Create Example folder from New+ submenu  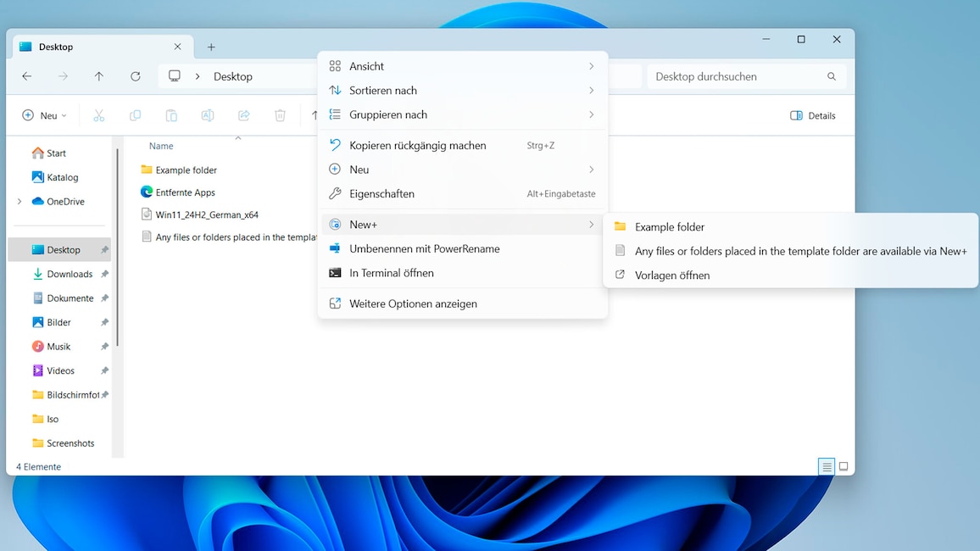point(790,227)
